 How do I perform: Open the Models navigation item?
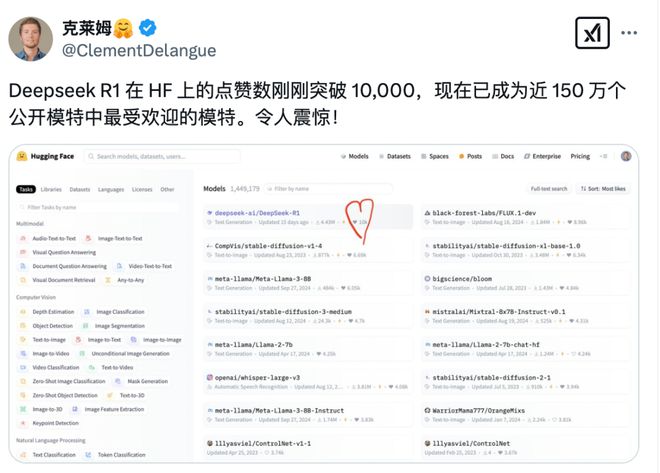tap(354, 156)
